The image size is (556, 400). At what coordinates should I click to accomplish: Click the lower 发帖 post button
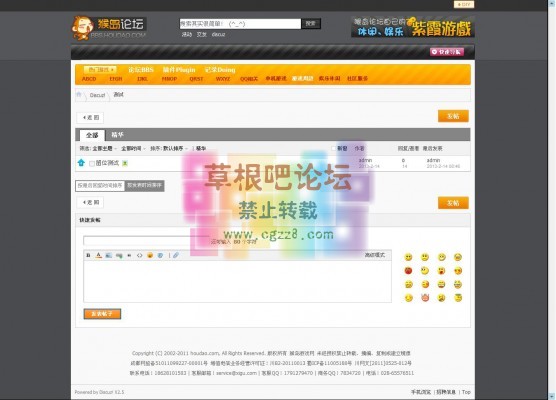click(453, 203)
